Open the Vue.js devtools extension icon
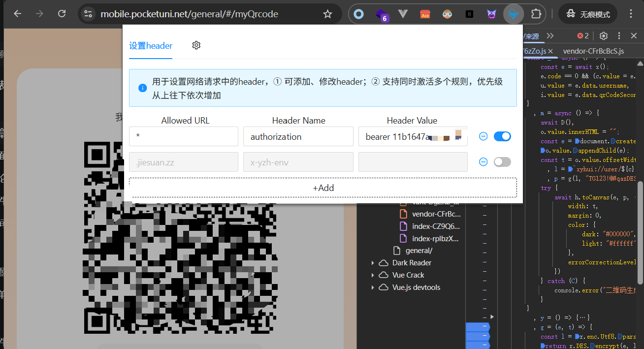The height and width of the screenshot is (349, 644). coord(403,14)
